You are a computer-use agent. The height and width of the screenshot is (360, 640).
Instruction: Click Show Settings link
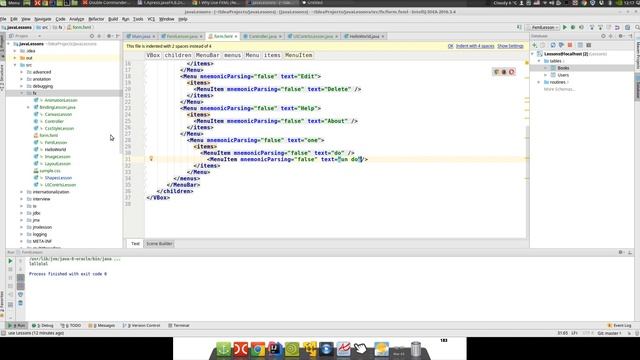pos(510,46)
